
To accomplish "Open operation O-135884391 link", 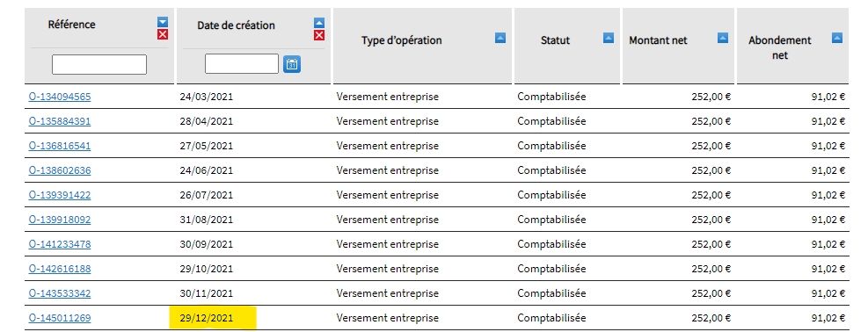I will pos(60,121).
